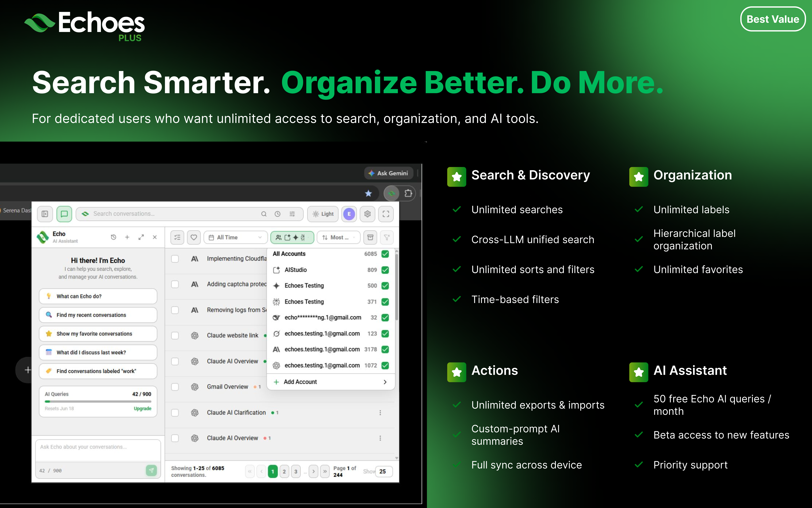Screen dimensions: 812x508
Task: Open the per-page 25 dropdown
Action: [x=384, y=471]
